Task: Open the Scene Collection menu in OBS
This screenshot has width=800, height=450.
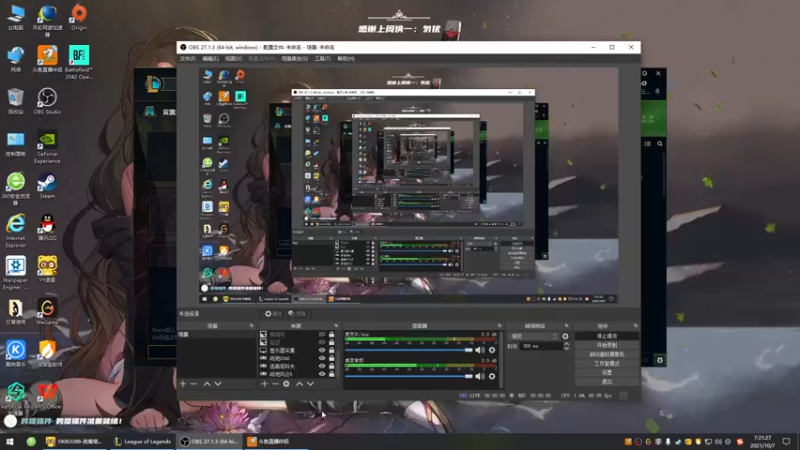Action: 294,59
